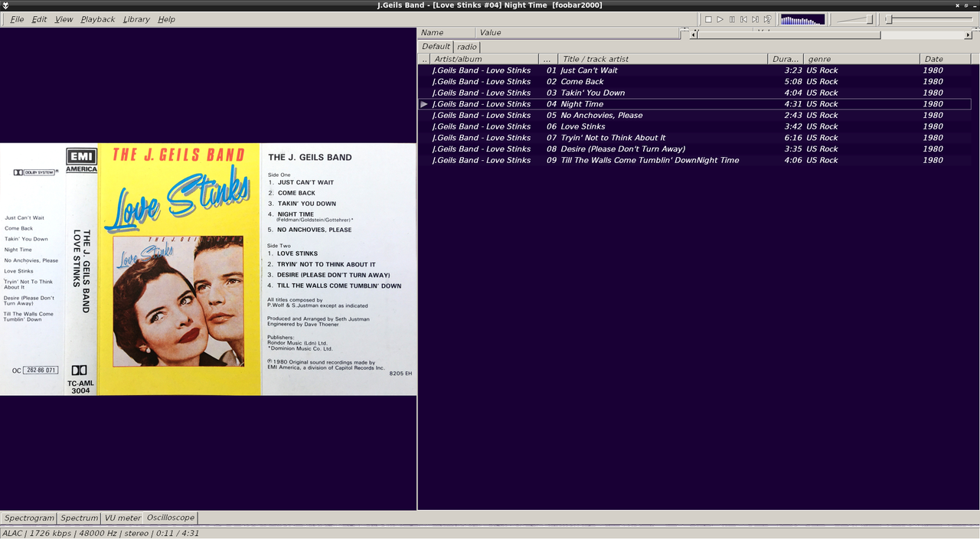
Task: Open the Edit menu
Action: 39,19
